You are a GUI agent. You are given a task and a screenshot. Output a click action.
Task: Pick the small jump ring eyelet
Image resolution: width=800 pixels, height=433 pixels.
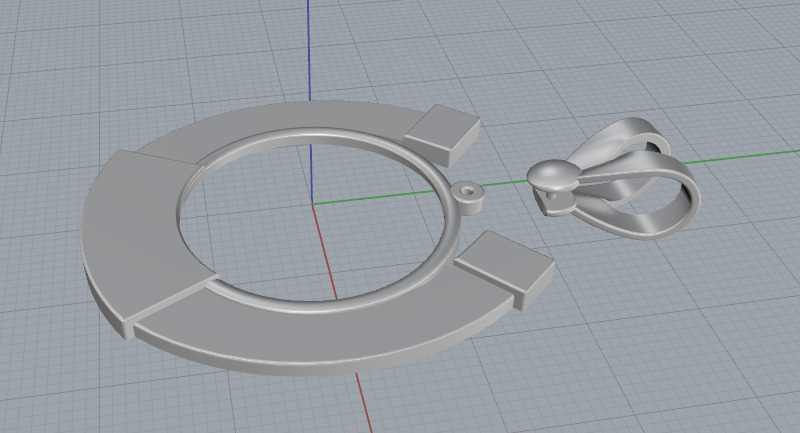click(x=467, y=197)
